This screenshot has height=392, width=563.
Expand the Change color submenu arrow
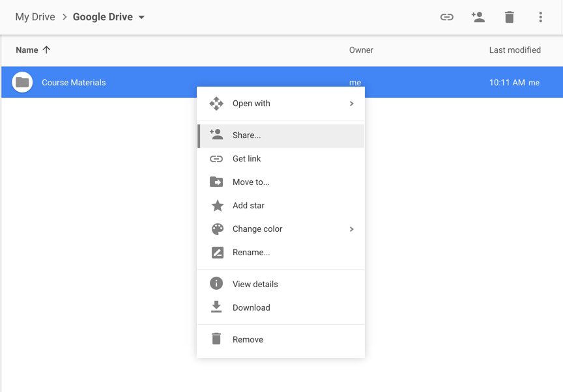tap(351, 229)
